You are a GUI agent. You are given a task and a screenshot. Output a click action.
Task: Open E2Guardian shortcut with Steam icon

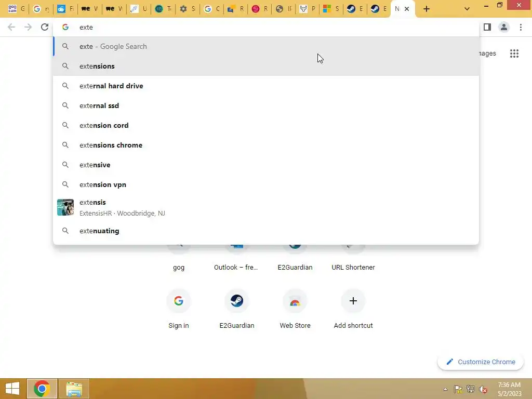pyautogui.click(x=236, y=309)
